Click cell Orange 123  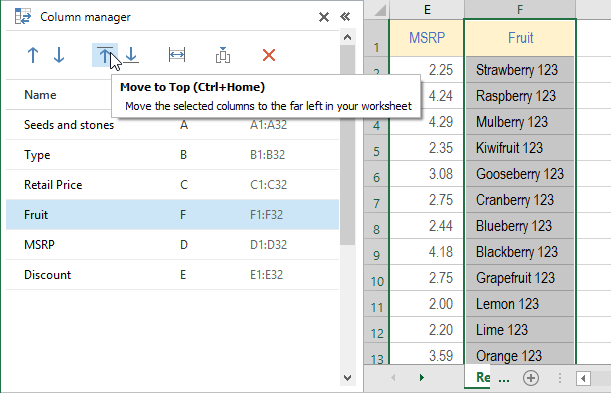[520, 354]
